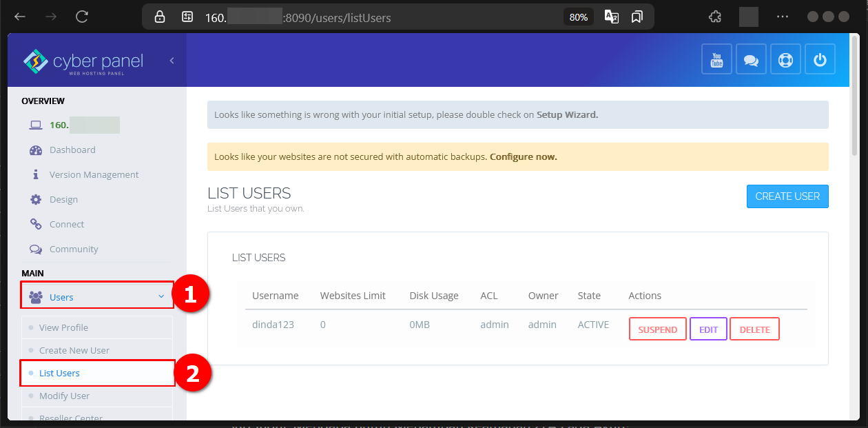Viewport: 868px width, 428px height.
Task: Click the 0MB disk usage value
Action: (x=420, y=325)
